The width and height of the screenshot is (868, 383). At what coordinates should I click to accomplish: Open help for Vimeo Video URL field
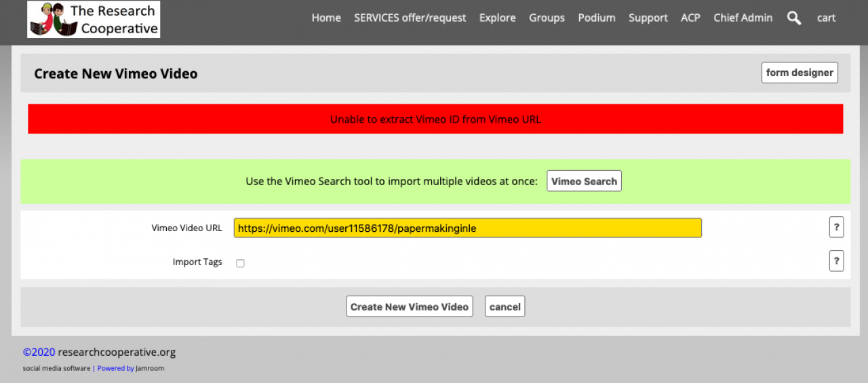[836, 227]
